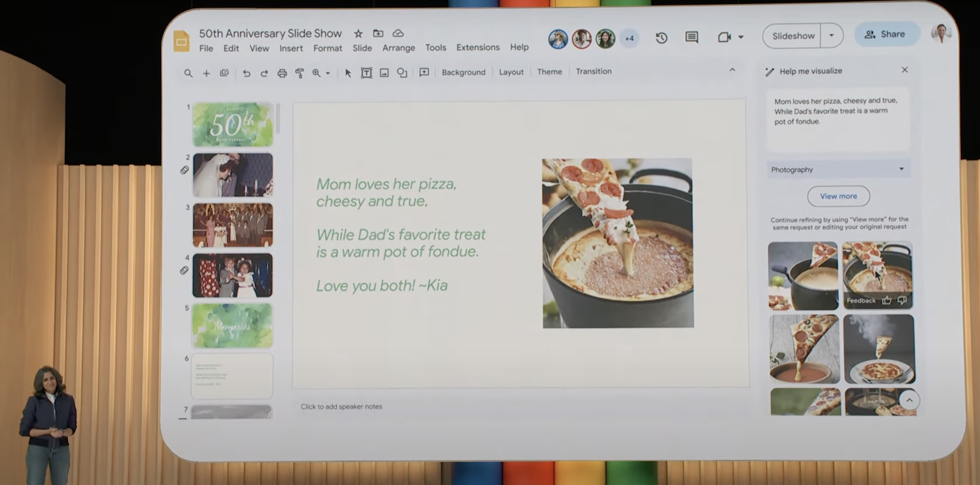Click the insert shape icon

pos(402,73)
